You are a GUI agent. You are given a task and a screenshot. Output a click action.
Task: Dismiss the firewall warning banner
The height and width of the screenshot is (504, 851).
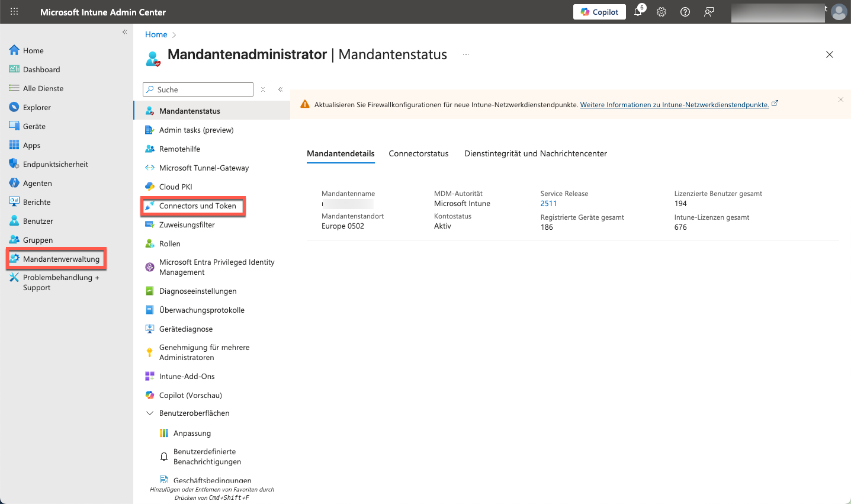pyautogui.click(x=840, y=99)
